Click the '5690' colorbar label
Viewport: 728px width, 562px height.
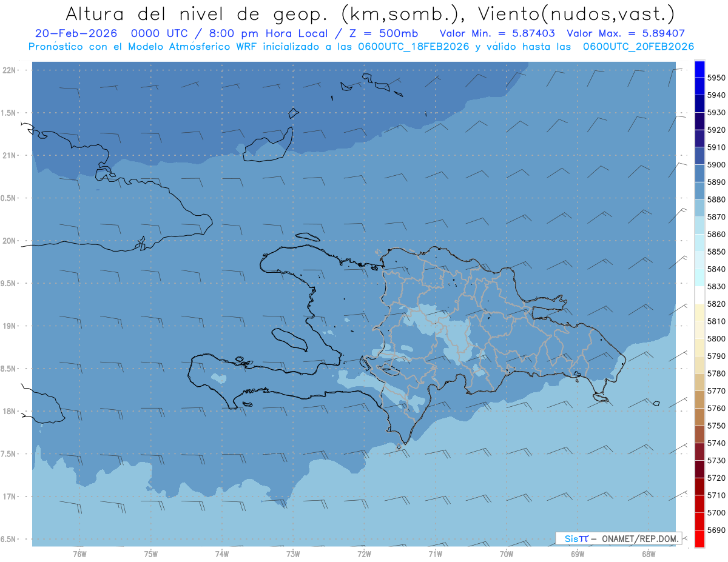(x=716, y=530)
